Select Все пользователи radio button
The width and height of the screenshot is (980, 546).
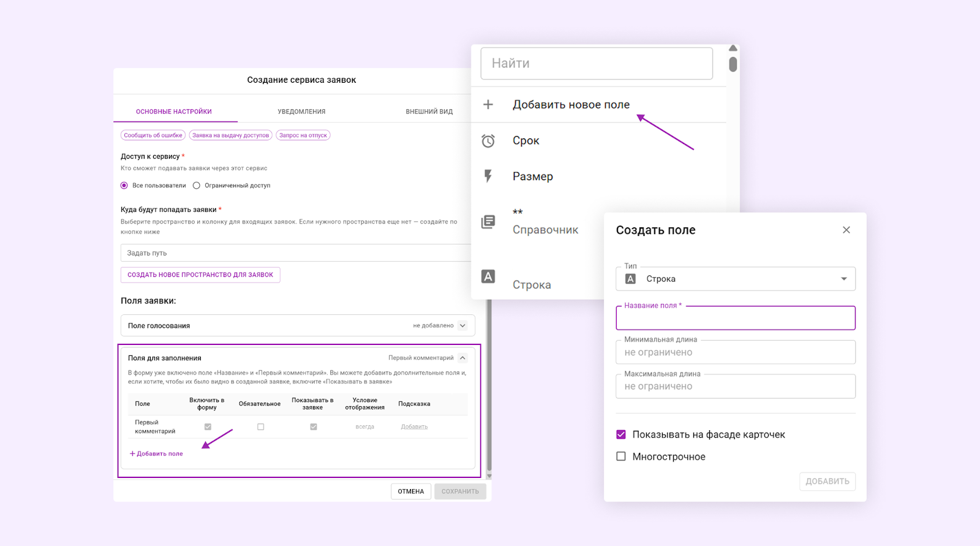point(124,186)
